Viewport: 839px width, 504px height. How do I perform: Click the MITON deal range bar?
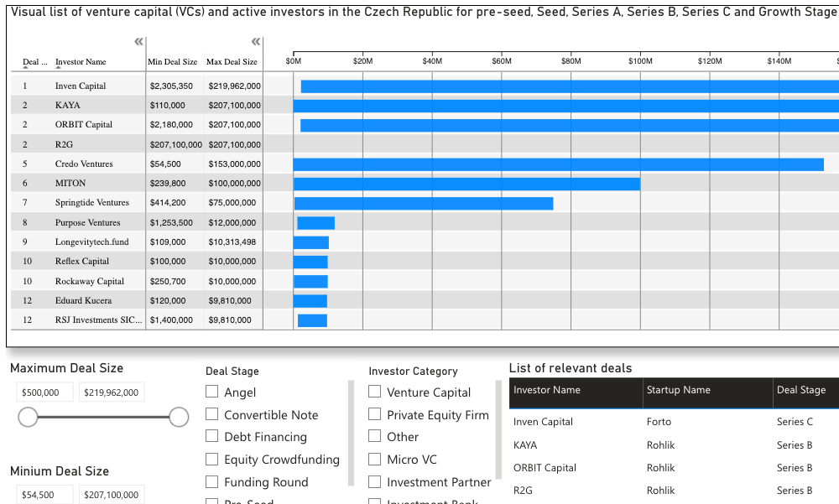pos(466,184)
